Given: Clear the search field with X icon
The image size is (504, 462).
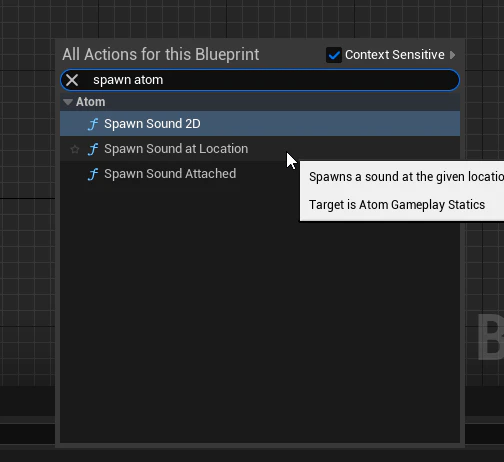Looking at the screenshot, I should (x=72, y=80).
